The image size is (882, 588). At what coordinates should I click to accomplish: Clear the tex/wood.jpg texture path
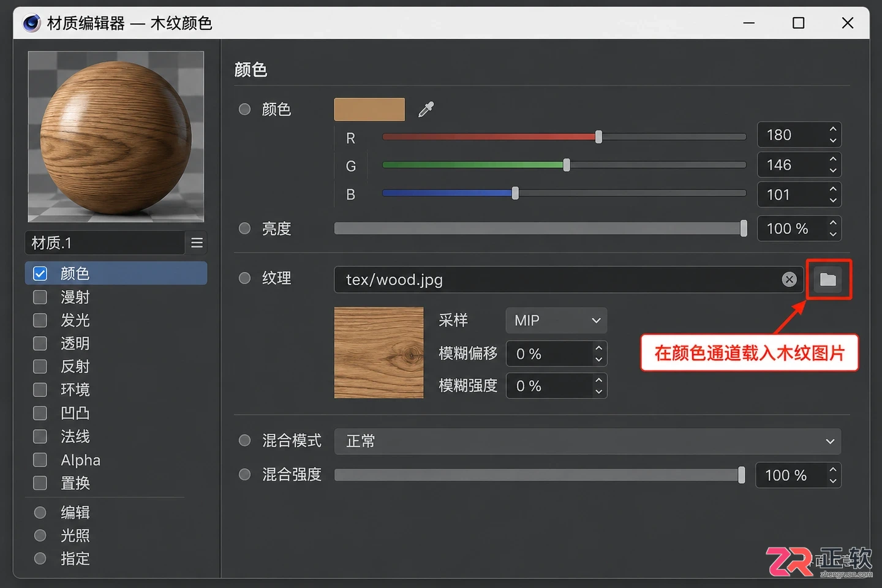[x=790, y=279]
